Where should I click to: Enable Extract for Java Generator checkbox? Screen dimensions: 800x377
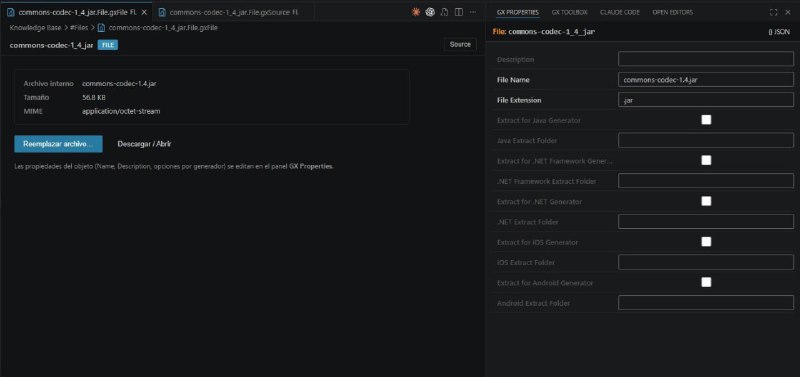(706, 120)
